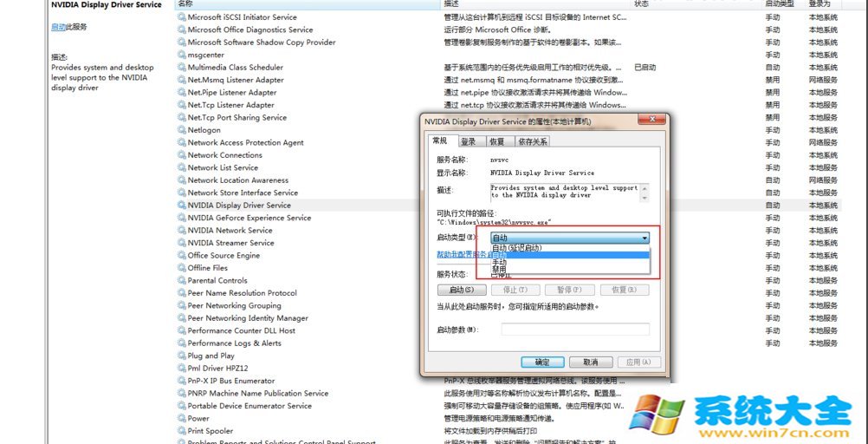The width and height of the screenshot is (868, 444).
Task: Choose 禁用 in the startup type list
Action: (499, 269)
